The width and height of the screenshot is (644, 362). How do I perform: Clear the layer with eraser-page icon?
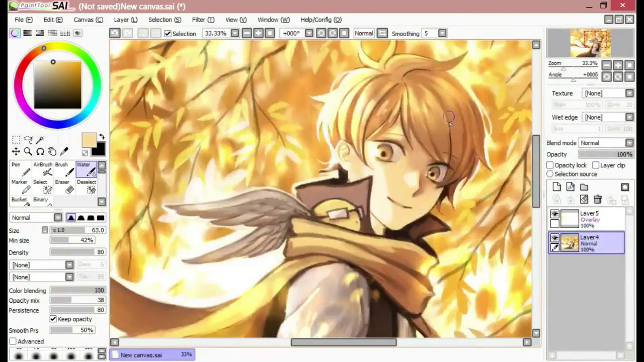[x=584, y=200]
